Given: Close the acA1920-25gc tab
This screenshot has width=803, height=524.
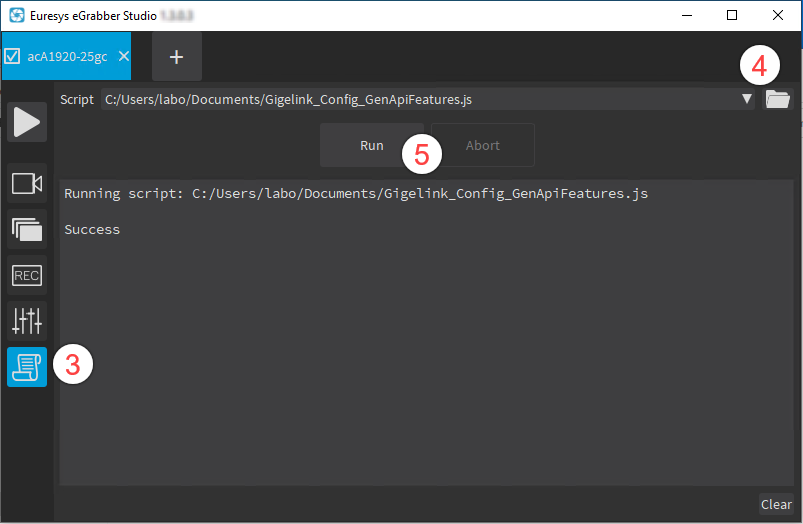Looking at the screenshot, I should 124,56.
